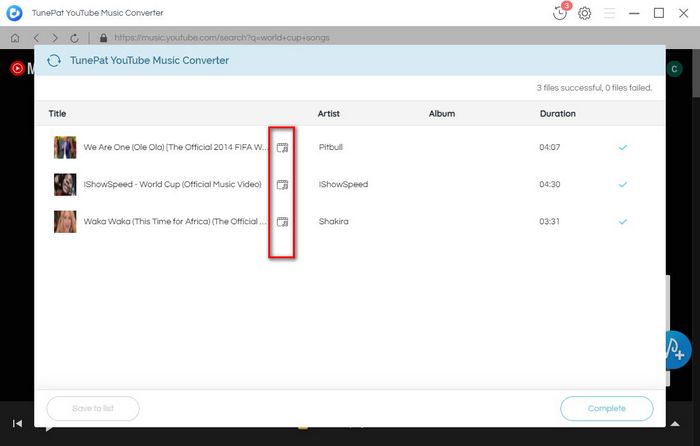700x446 pixels.
Task: Click the URL address field
Action: [222, 38]
